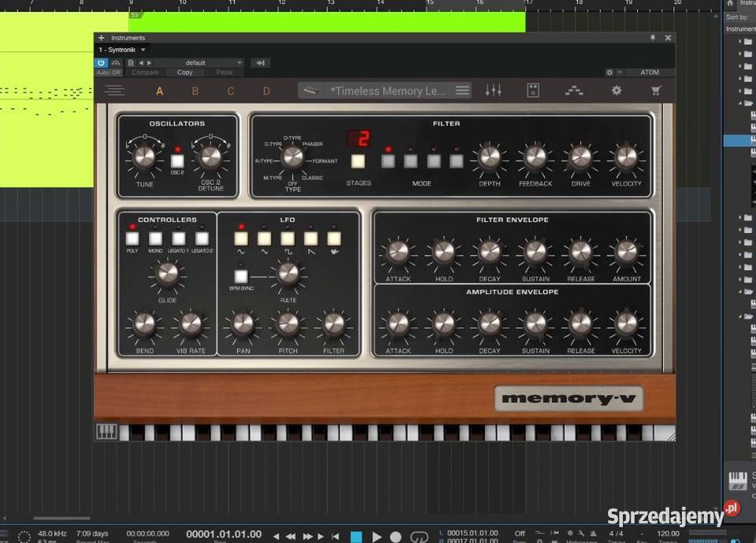Open the Memory-V main menu (hamburger icon)

[115, 90]
